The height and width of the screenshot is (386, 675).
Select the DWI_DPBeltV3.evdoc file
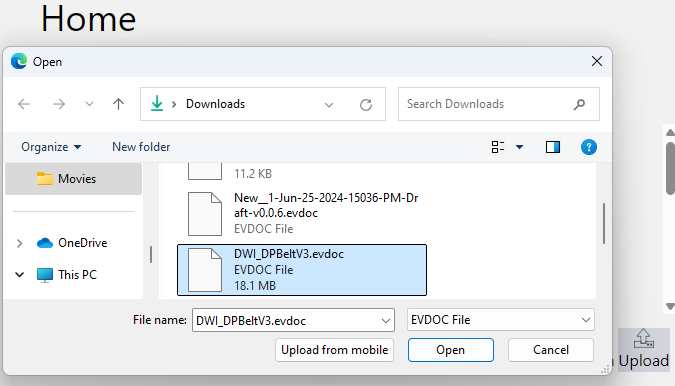tap(302, 270)
